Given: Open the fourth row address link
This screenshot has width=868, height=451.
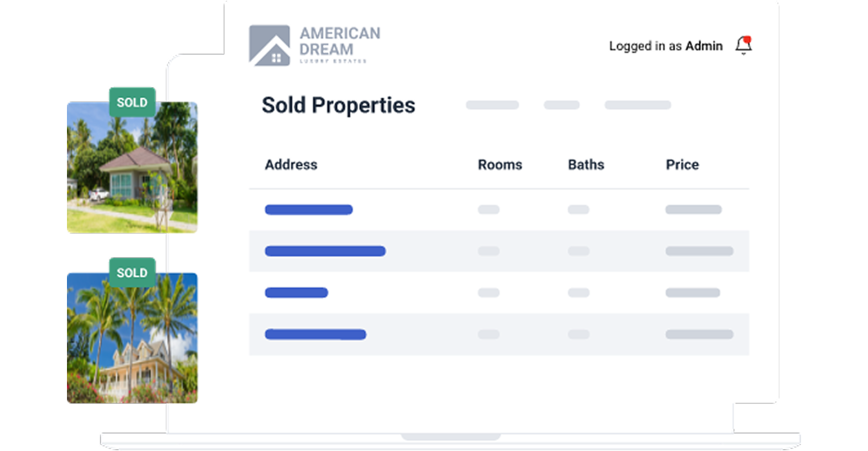Looking at the screenshot, I should tap(316, 334).
